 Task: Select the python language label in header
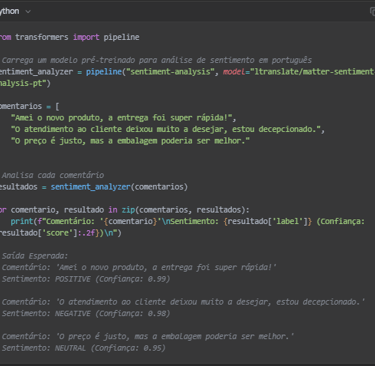10,11
